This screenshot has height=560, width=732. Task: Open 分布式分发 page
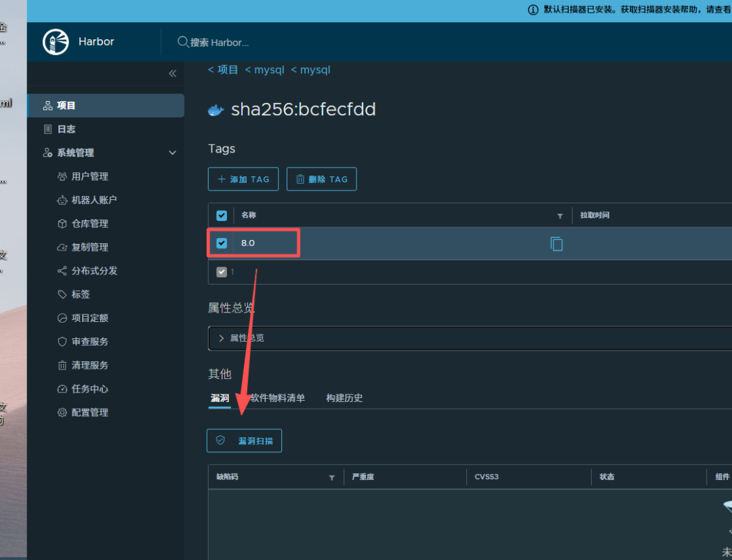pyautogui.click(x=94, y=271)
